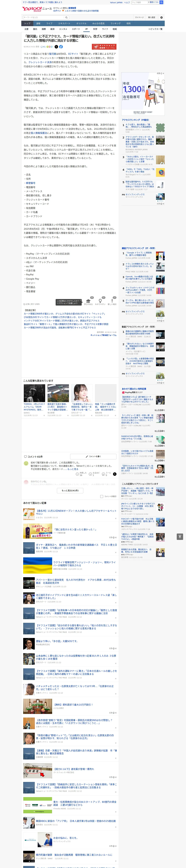The image size is (186, 868).
Task: Click the scroll-to-top arrow button
Action: (x=180, y=537)
